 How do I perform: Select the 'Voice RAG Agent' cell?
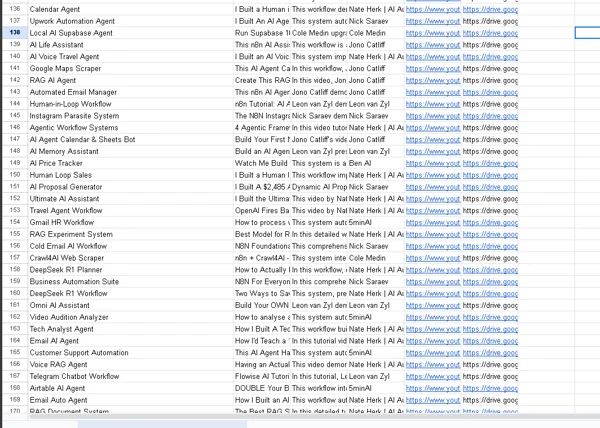pos(131,365)
